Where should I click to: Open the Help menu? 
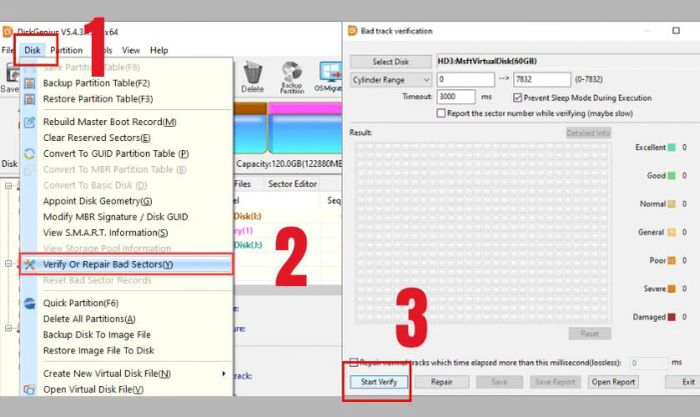(x=159, y=50)
